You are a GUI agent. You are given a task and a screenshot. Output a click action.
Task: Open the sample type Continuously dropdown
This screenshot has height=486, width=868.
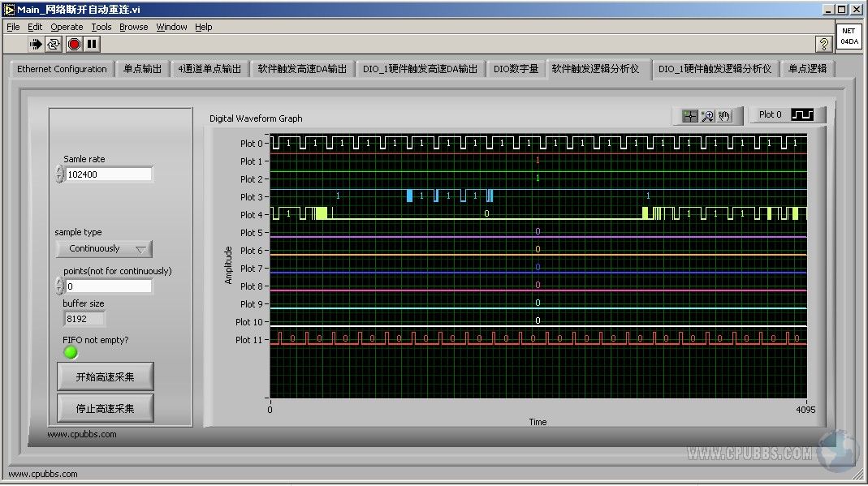103,249
